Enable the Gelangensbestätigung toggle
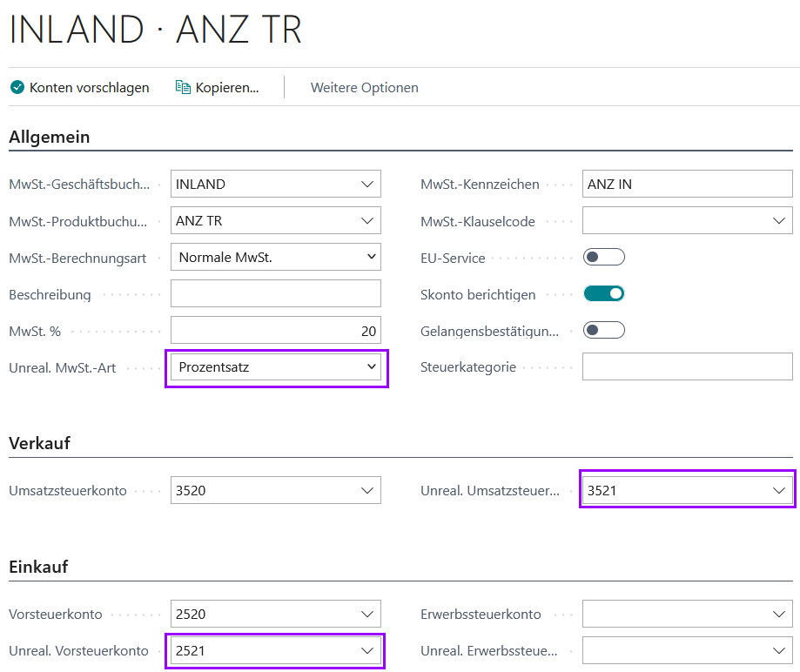The width and height of the screenshot is (800, 672). pos(603,330)
